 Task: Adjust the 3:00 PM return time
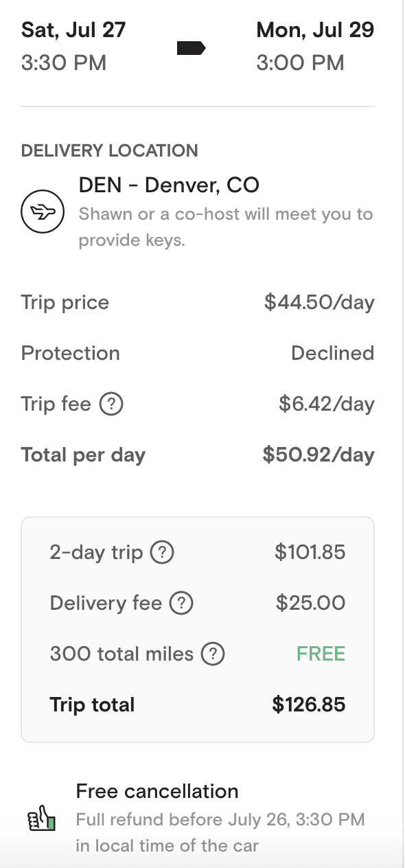[x=300, y=62]
